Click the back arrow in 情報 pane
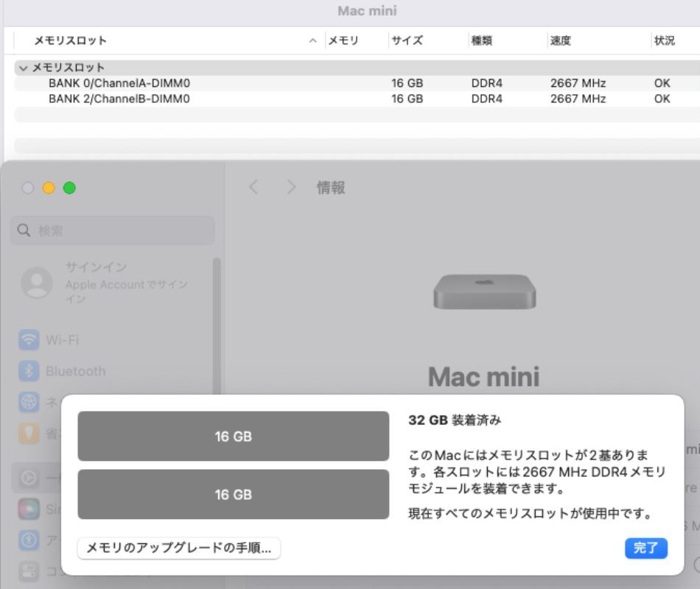700x589 pixels. [x=253, y=187]
